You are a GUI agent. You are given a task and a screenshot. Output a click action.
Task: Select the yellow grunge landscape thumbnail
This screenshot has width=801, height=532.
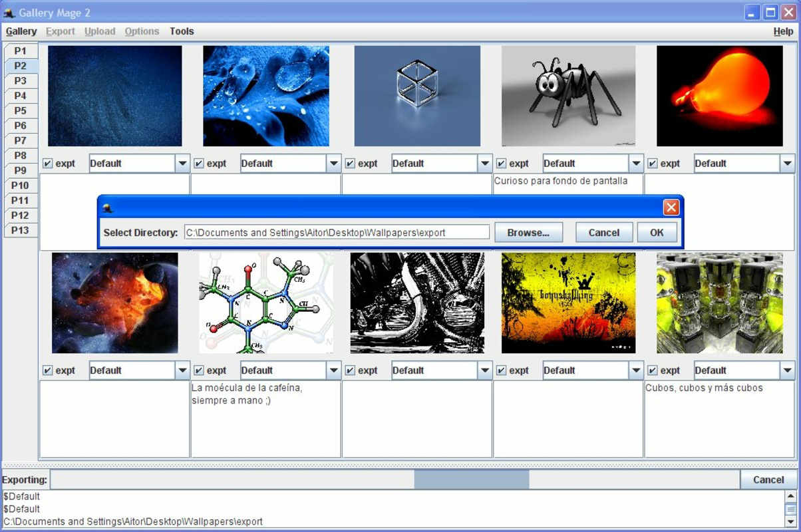tap(568, 303)
